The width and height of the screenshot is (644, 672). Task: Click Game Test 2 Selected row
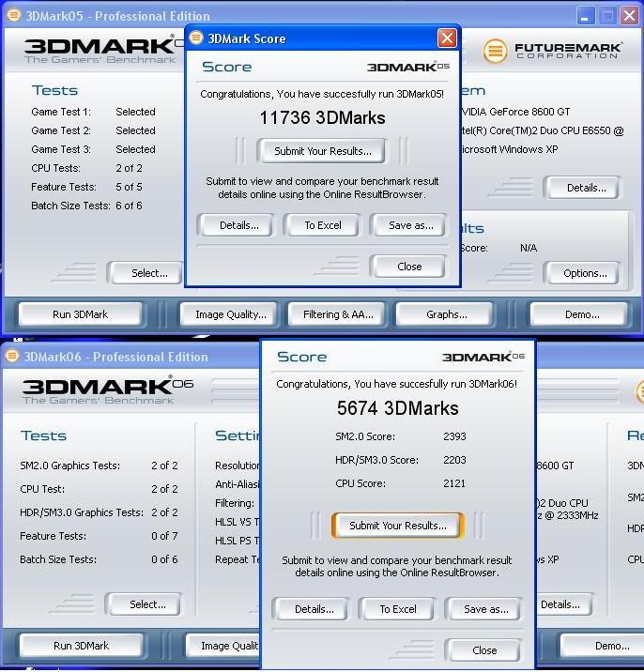click(x=93, y=130)
